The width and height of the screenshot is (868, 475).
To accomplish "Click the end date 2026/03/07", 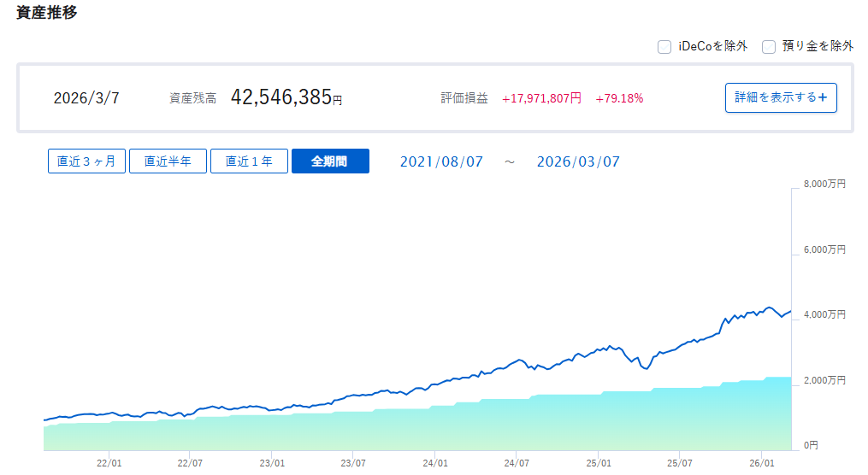I will [578, 161].
